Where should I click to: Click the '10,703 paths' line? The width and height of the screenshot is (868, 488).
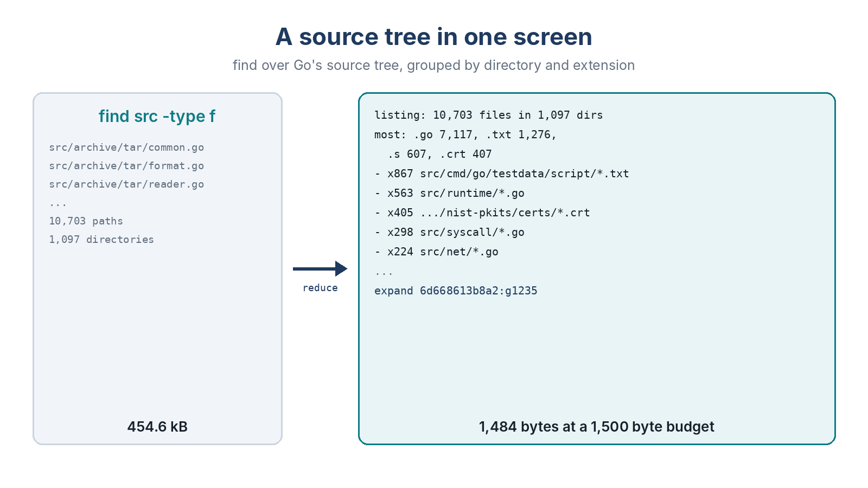tap(86, 221)
